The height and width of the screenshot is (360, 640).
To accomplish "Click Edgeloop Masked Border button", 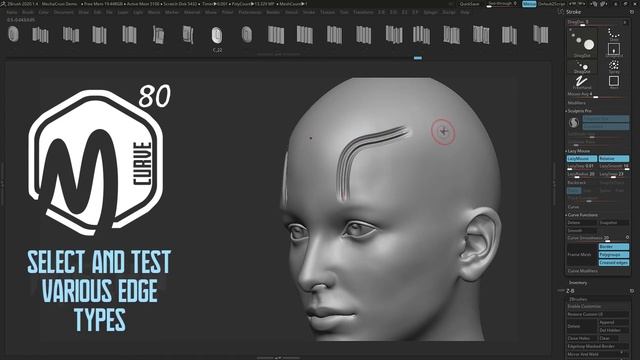I will click(x=598, y=346).
